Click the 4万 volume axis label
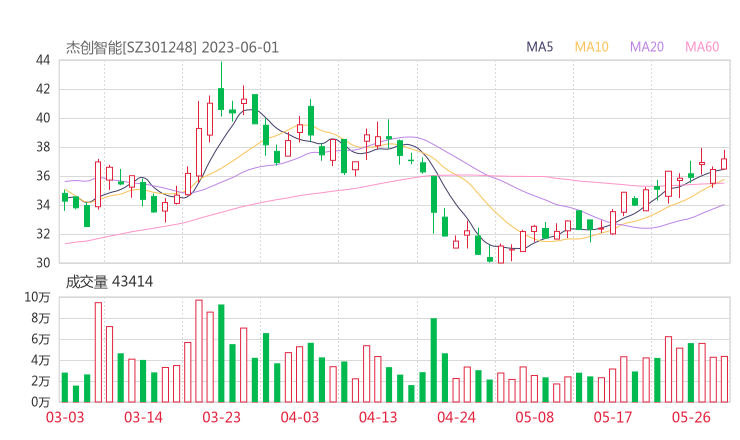This screenshot has height=440, width=740. 41,360
